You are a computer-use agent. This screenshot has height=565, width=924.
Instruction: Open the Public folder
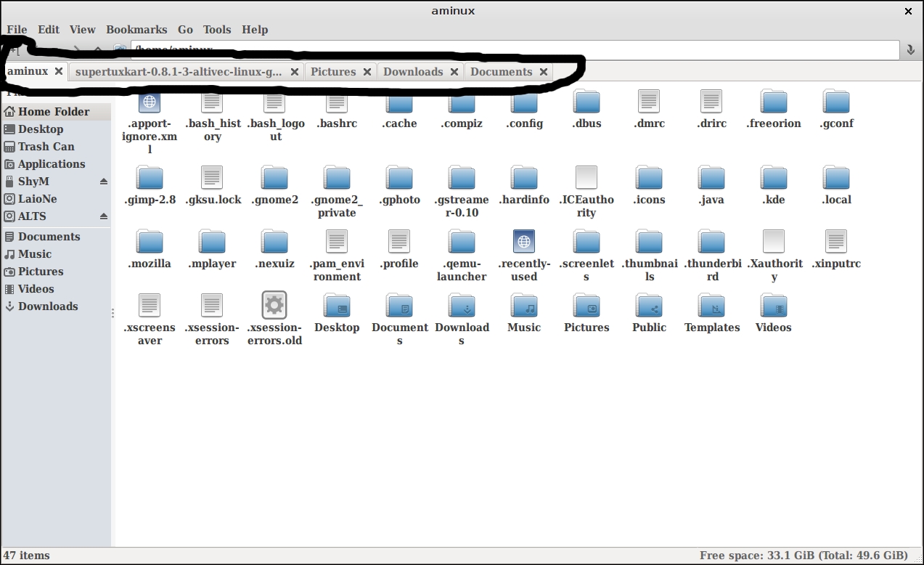coord(649,306)
